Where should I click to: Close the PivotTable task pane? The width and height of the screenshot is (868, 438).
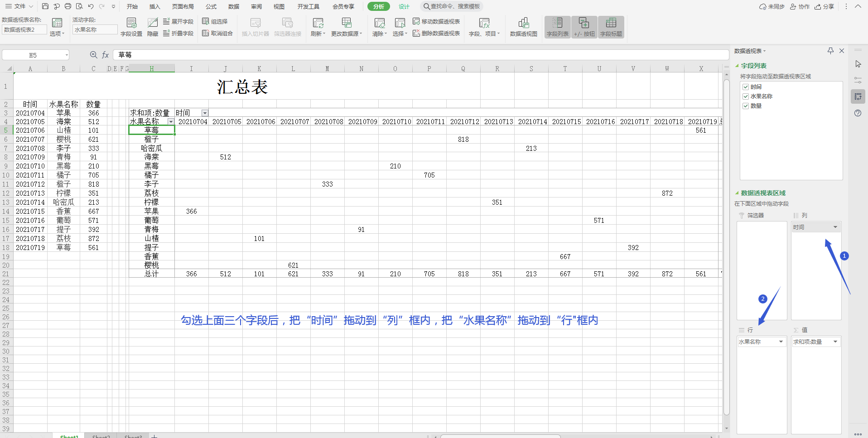coord(842,51)
